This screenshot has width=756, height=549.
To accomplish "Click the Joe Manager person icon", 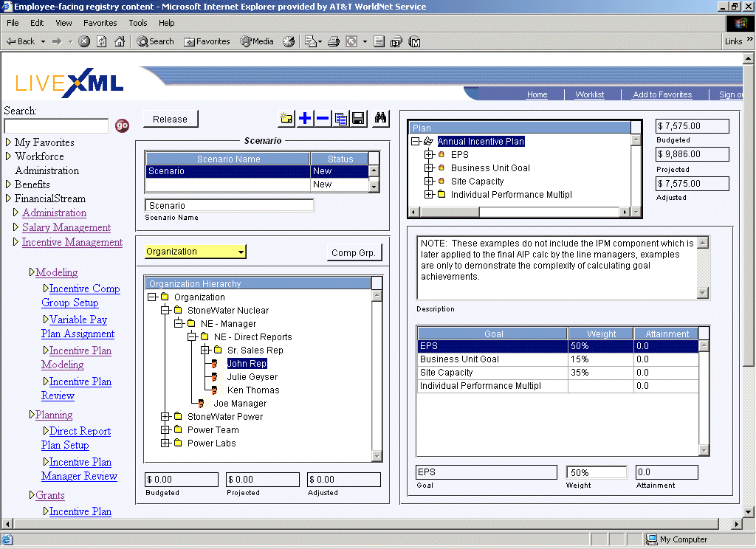I will [x=201, y=404].
